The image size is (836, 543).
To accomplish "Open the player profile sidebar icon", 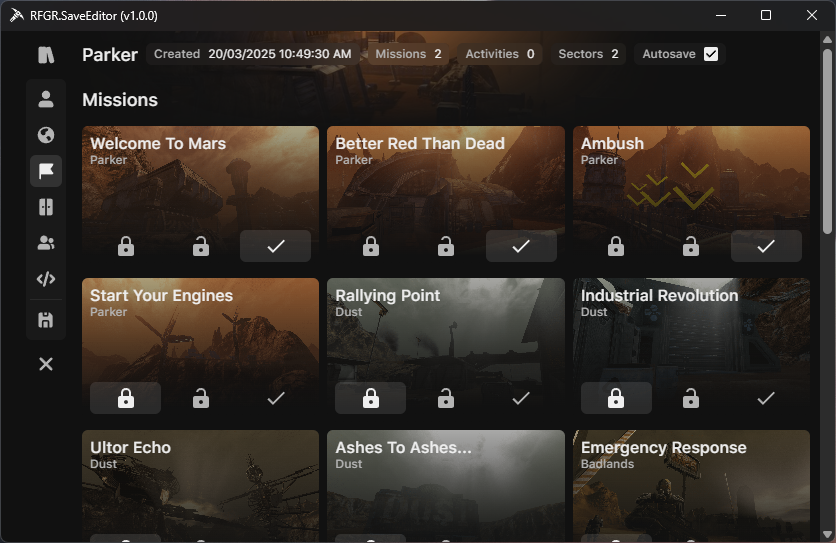I will click(x=46, y=99).
